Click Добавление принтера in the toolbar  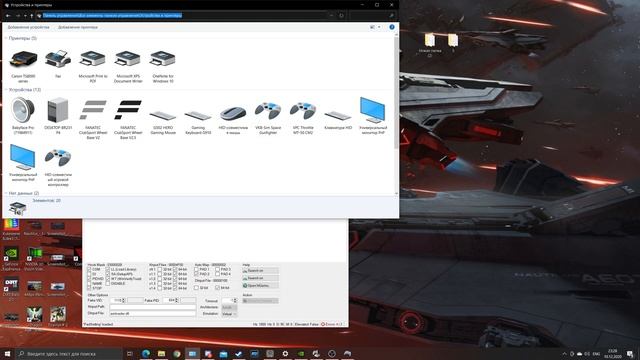(x=78, y=27)
